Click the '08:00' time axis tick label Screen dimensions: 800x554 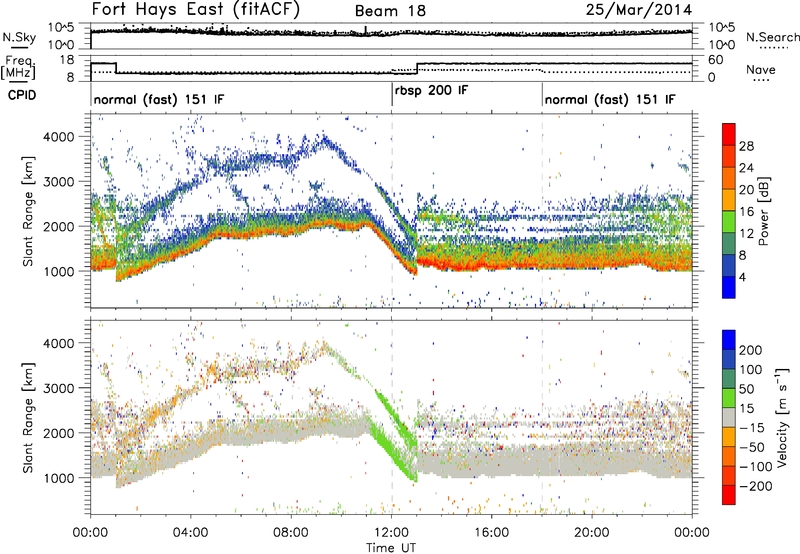click(291, 533)
